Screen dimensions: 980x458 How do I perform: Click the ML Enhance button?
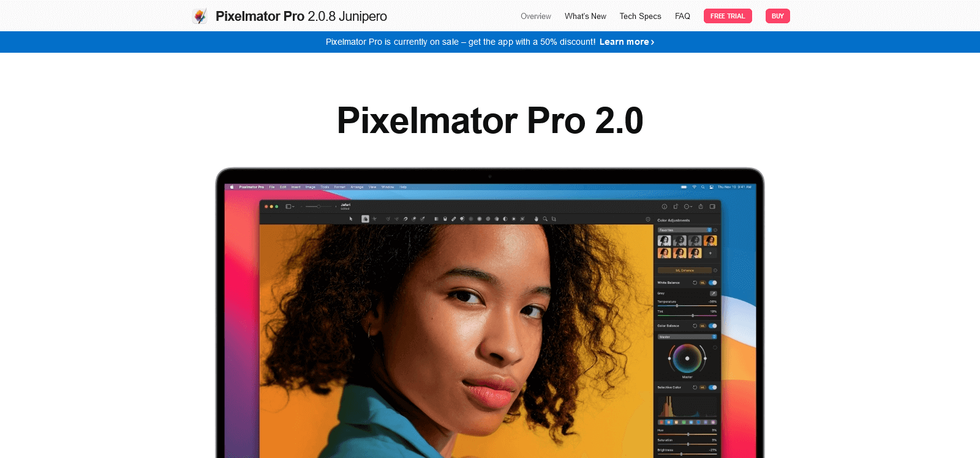coord(685,270)
